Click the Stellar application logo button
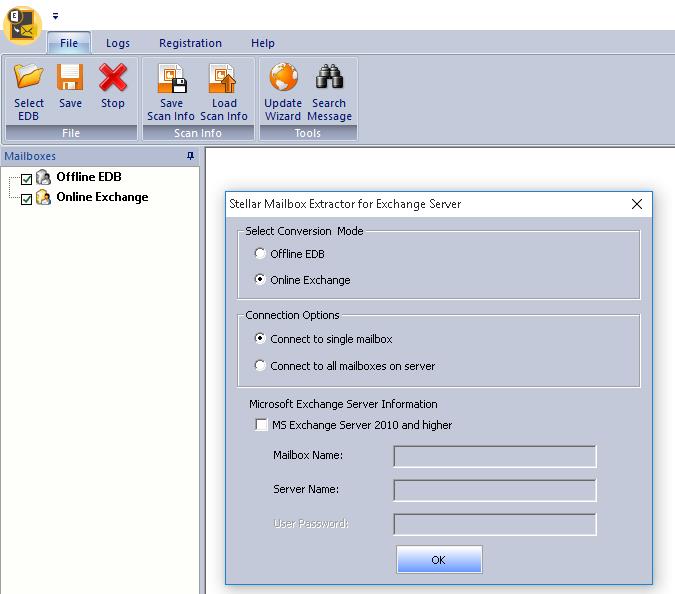Image resolution: width=675 pixels, height=594 pixels. tap(22, 25)
